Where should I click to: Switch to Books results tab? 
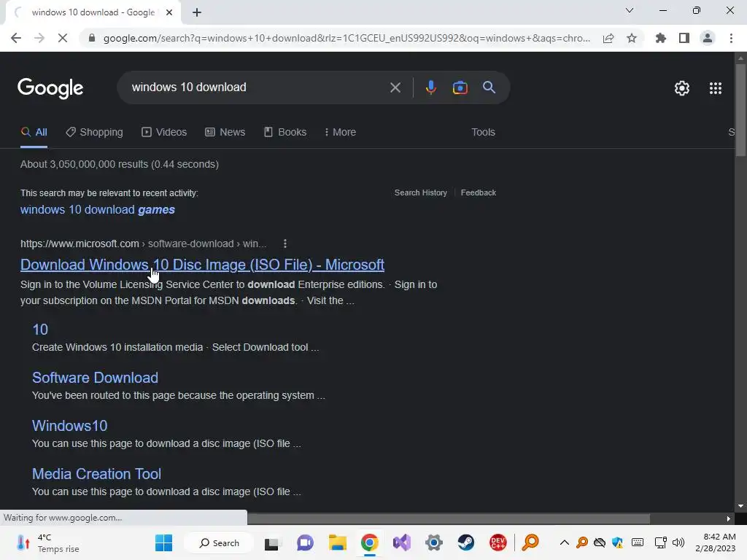[x=285, y=133]
